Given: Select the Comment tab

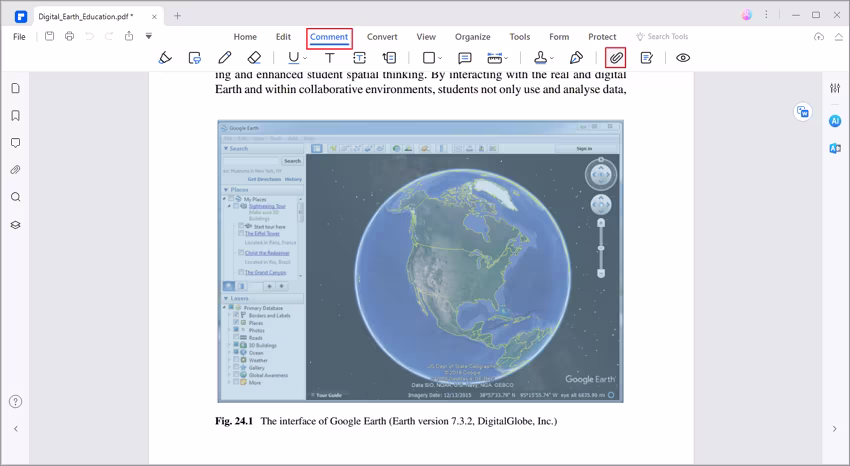Looking at the screenshot, I should click(329, 37).
